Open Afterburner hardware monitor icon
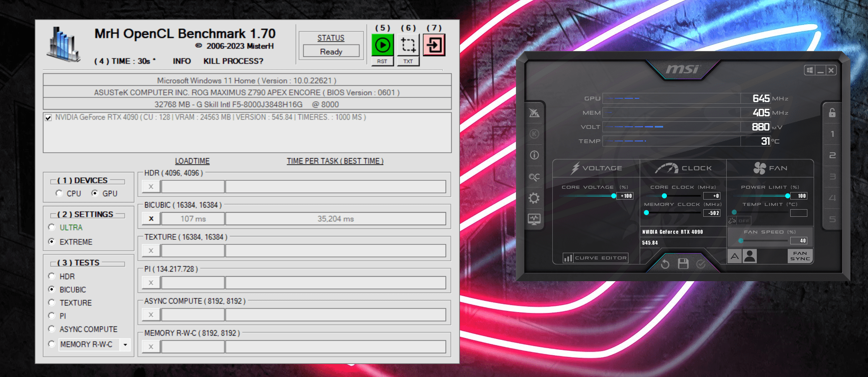This screenshot has height=377, width=868. click(534, 219)
